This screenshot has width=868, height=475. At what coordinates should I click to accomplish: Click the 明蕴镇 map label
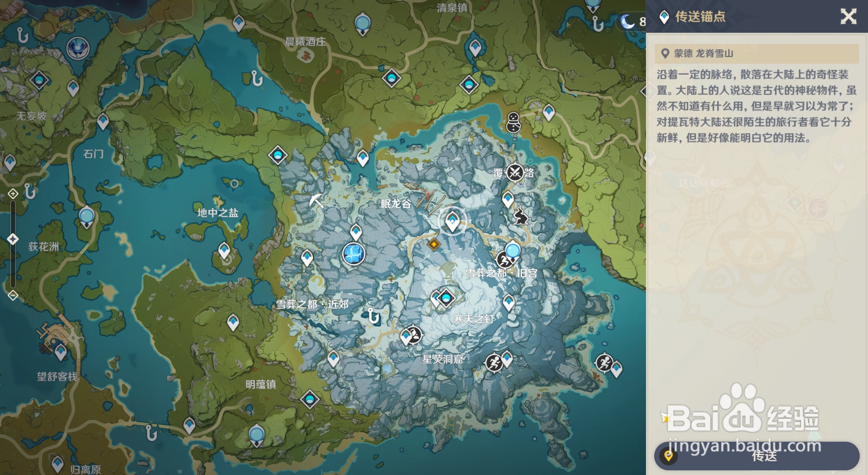pyautogui.click(x=261, y=385)
